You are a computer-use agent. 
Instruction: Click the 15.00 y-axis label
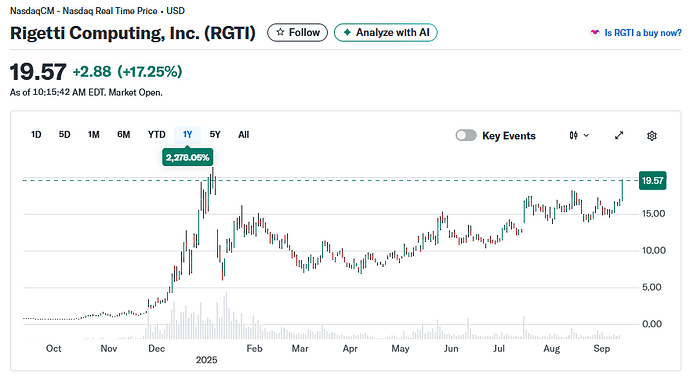[653, 214]
